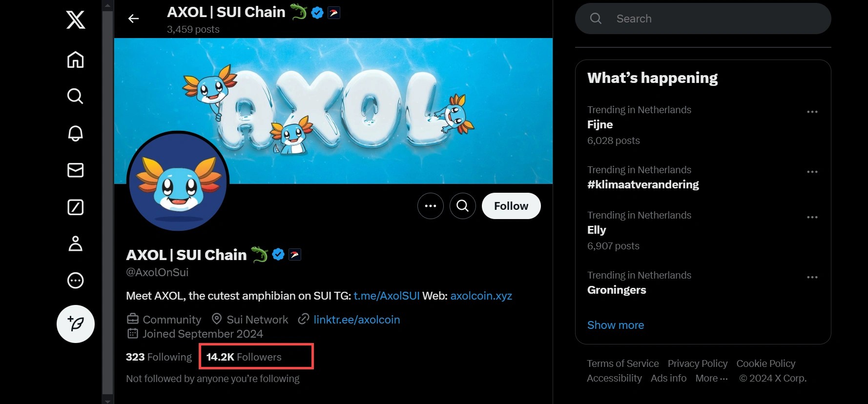The image size is (868, 404).
Task: Click the compose post feather button
Action: (x=76, y=324)
